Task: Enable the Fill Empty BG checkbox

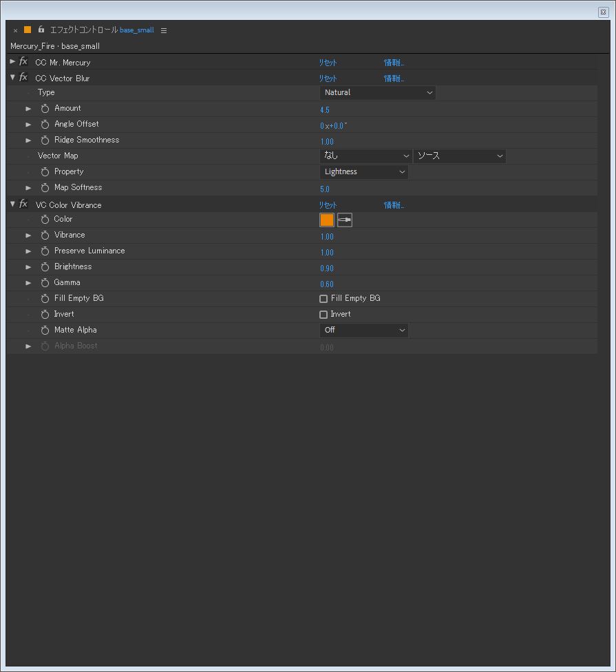Action: pos(323,299)
